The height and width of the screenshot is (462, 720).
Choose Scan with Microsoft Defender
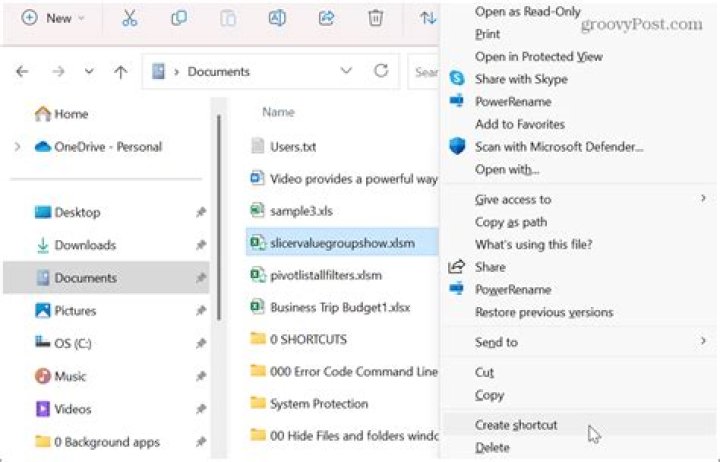point(559,147)
